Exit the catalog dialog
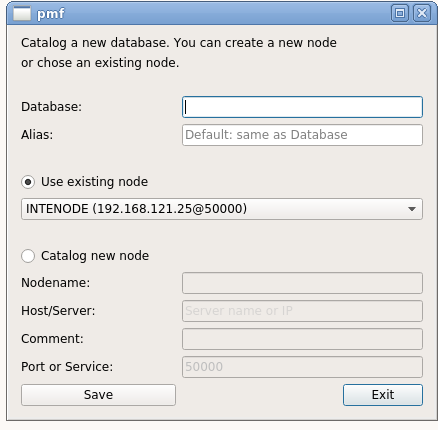 [x=383, y=395]
